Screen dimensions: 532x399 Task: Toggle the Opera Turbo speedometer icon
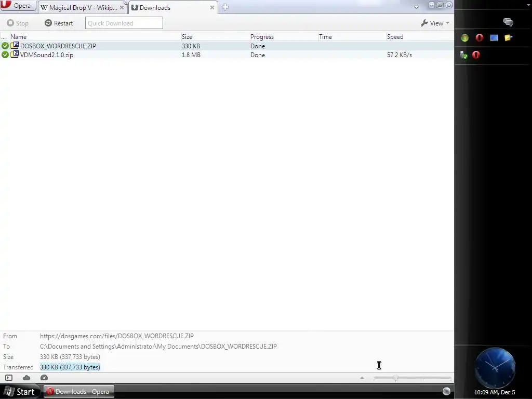44,378
